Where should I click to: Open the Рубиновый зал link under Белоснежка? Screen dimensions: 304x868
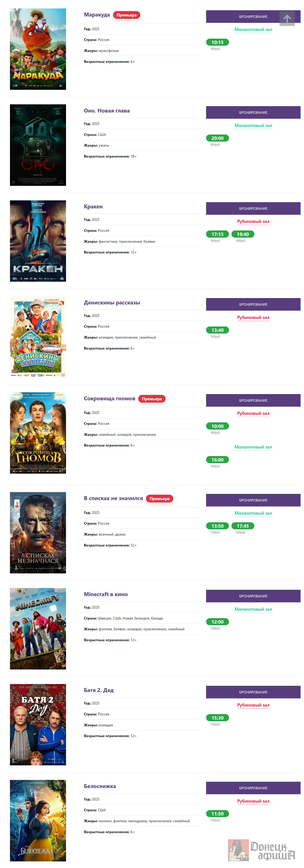click(x=253, y=801)
